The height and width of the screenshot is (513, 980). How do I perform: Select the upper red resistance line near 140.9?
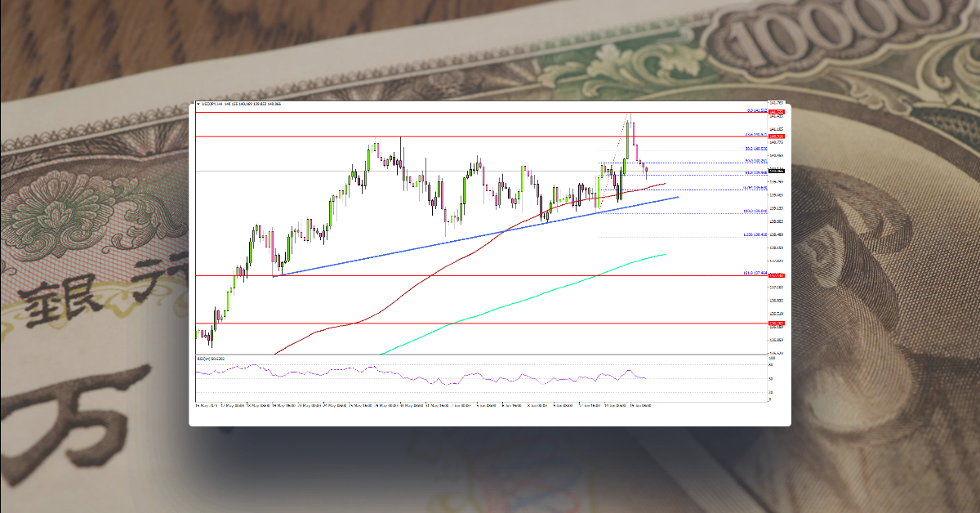490,136
